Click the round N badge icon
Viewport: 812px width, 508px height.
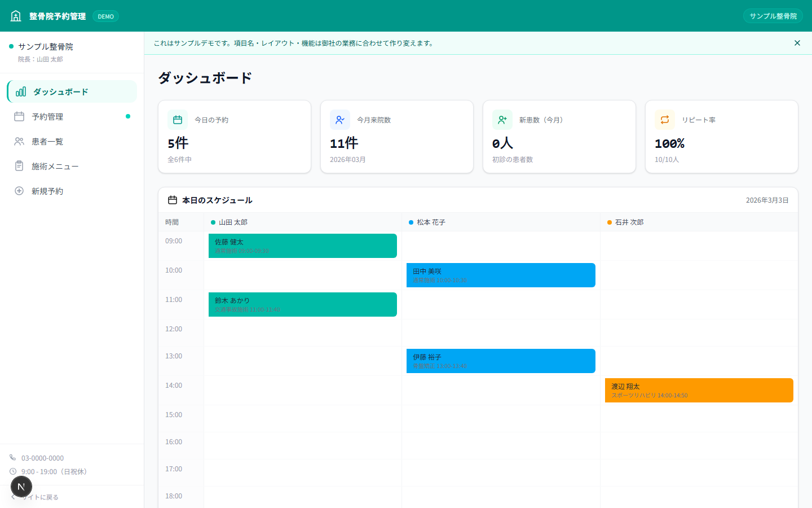click(21, 487)
